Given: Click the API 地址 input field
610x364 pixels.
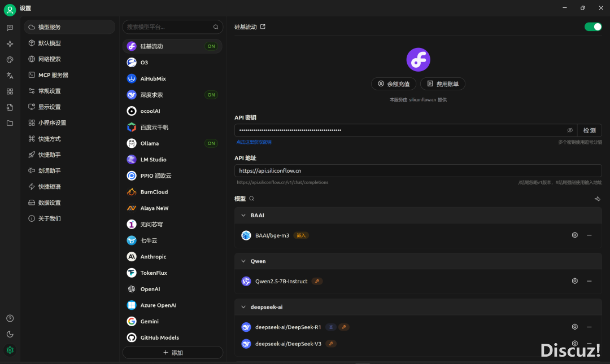Looking at the screenshot, I should tap(418, 171).
